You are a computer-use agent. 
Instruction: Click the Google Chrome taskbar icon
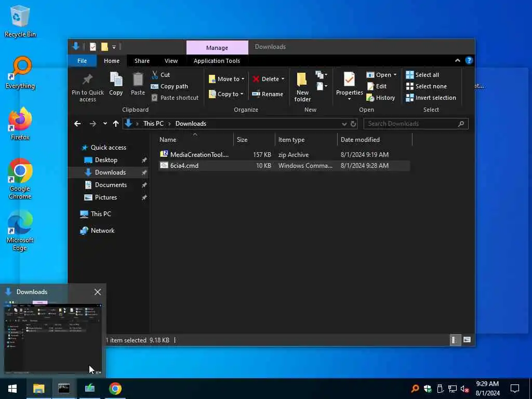115,389
